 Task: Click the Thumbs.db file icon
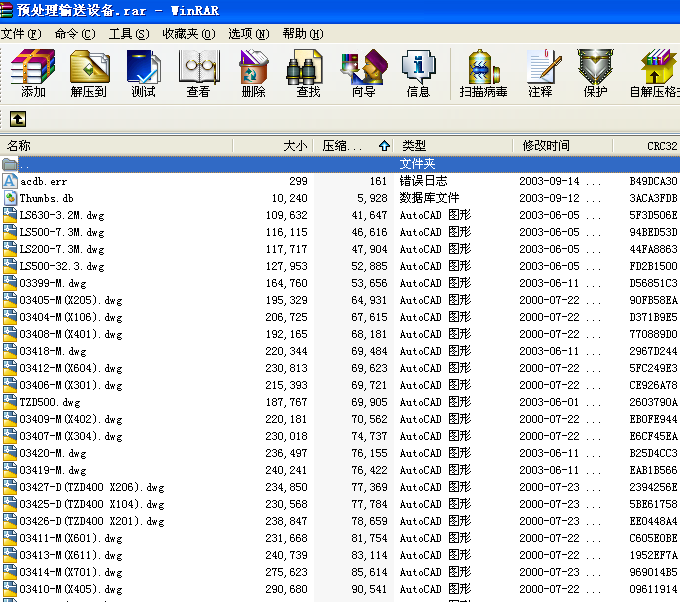tap(10, 198)
